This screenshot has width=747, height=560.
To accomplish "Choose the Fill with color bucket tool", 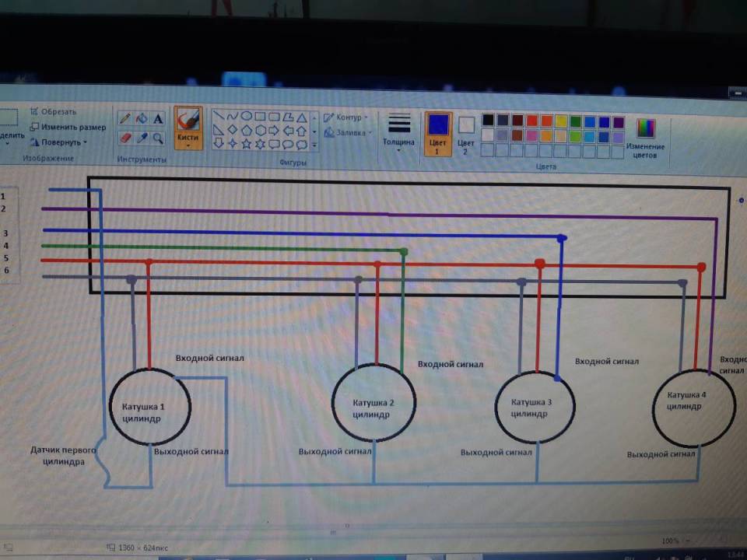I will click(142, 118).
